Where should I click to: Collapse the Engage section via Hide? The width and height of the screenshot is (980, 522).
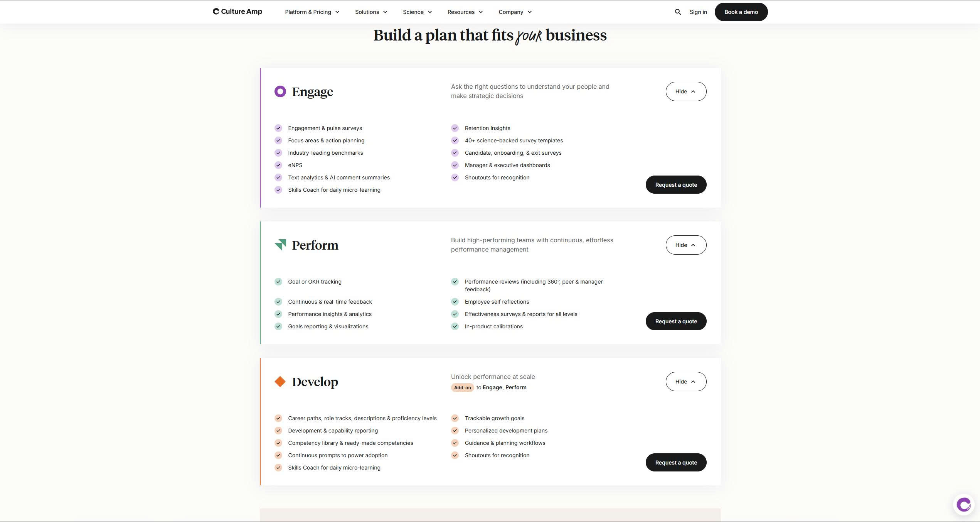click(x=686, y=91)
